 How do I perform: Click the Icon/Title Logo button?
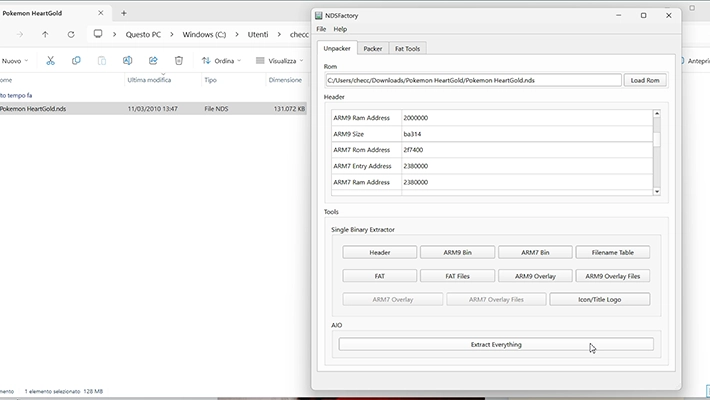[600, 299]
